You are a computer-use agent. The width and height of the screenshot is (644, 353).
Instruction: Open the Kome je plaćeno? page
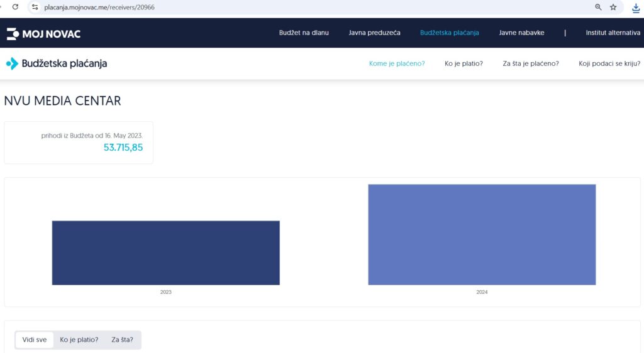(x=397, y=63)
